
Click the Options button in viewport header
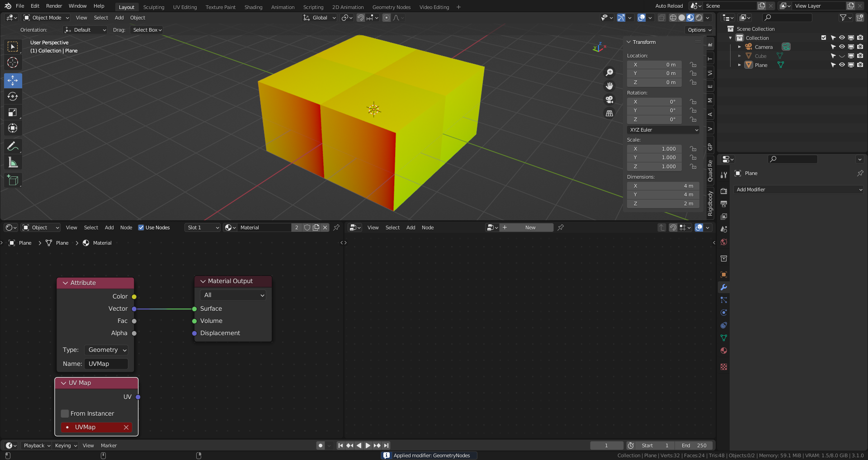(x=699, y=30)
